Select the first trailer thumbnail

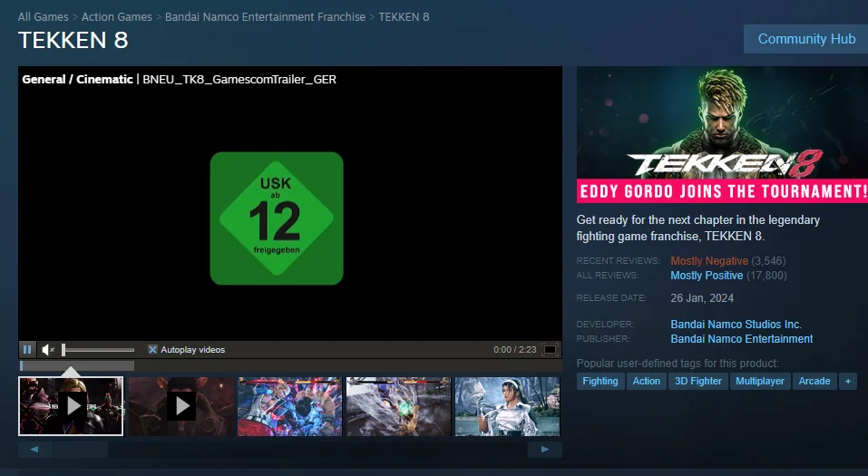(x=71, y=406)
